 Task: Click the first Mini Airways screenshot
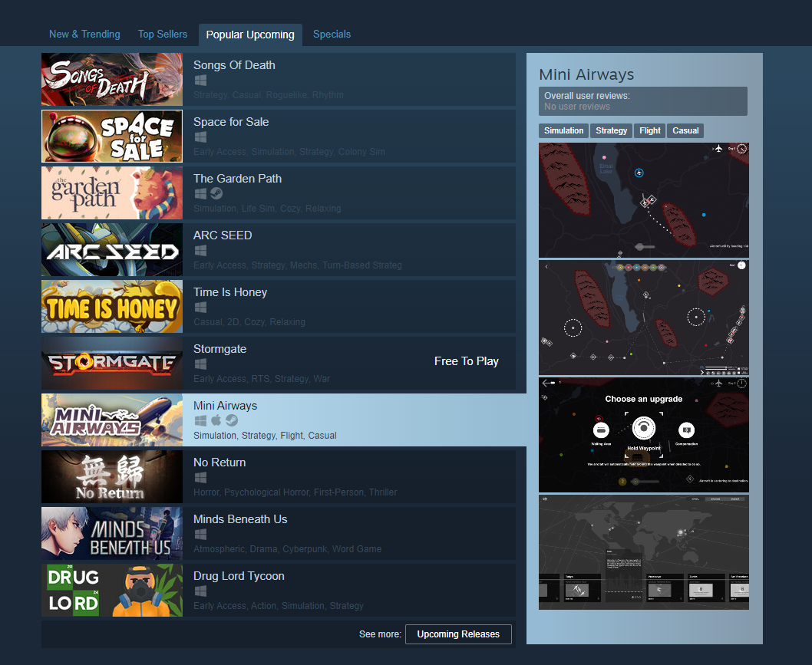point(643,199)
